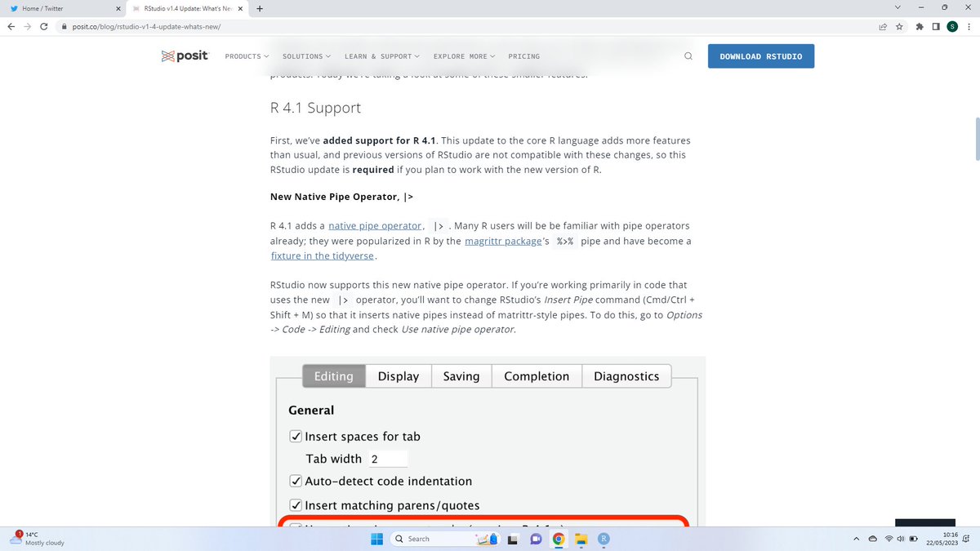980x551 pixels.
Task: Select the Diagnostics tab
Action: click(626, 376)
